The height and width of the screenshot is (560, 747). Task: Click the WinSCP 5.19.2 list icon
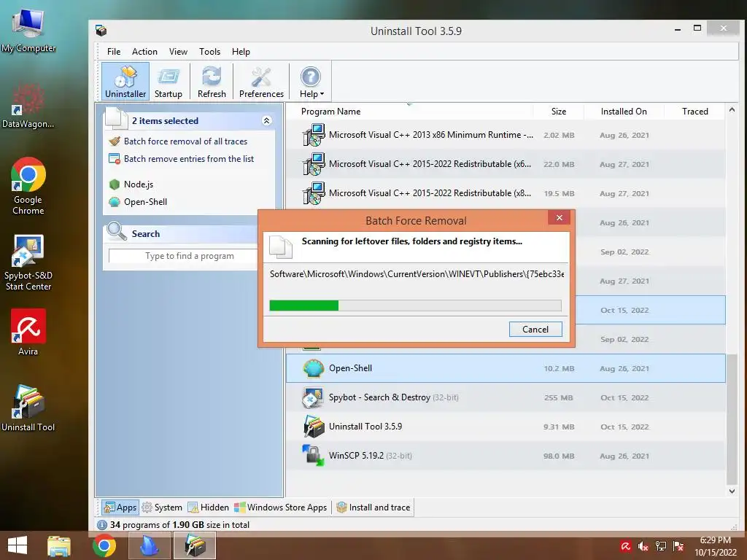[x=314, y=456]
